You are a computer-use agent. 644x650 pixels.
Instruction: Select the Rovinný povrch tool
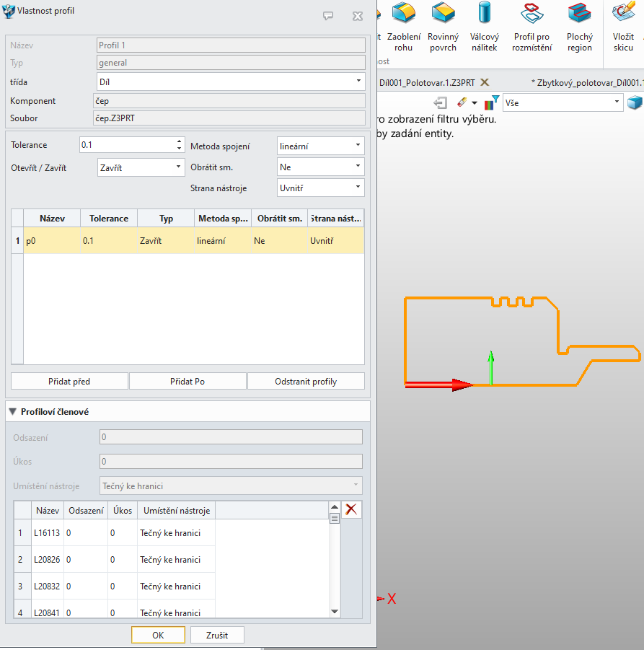pyautogui.click(x=443, y=27)
